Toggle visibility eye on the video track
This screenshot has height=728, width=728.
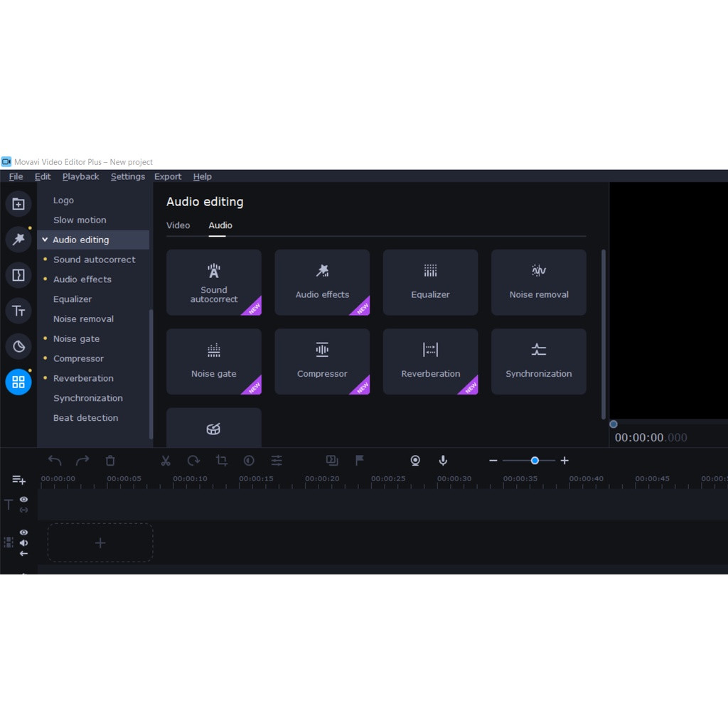click(23, 532)
